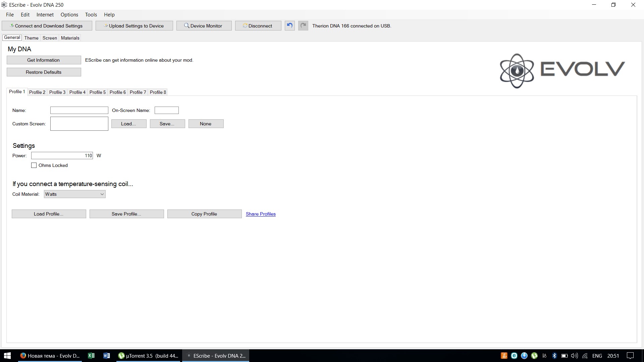The height and width of the screenshot is (362, 644).
Task: Switch to the Materials tab
Action: click(70, 38)
